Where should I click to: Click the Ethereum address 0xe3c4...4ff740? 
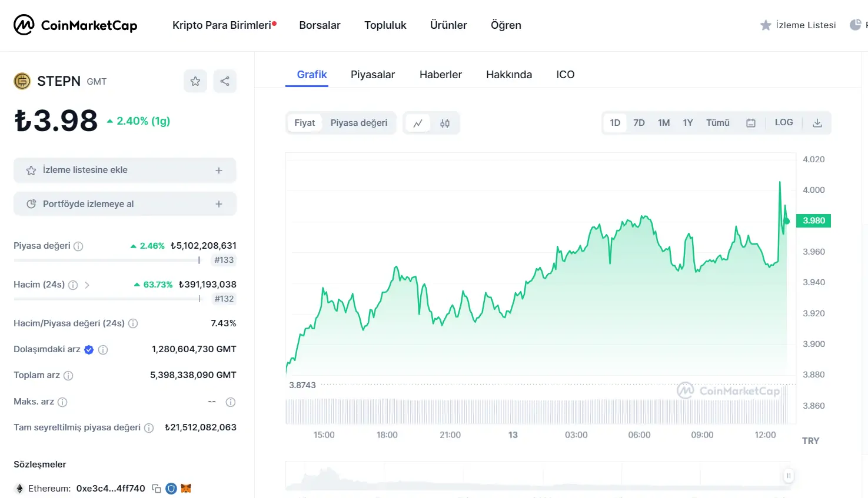coord(111,489)
